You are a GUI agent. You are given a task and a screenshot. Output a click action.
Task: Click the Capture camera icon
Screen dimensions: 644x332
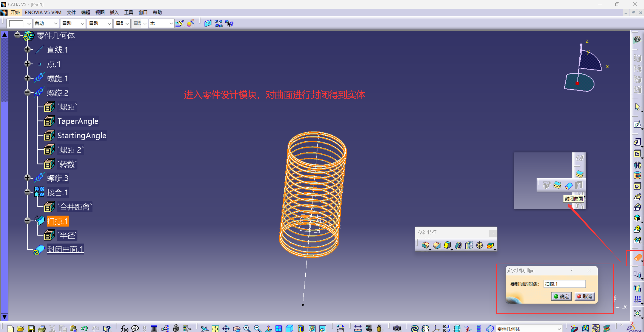(x=397, y=328)
